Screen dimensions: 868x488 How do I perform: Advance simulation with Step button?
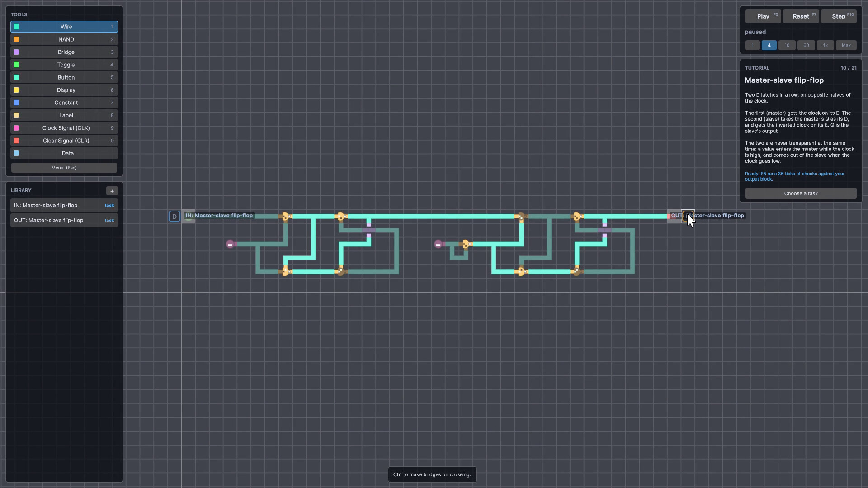[839, 16]
